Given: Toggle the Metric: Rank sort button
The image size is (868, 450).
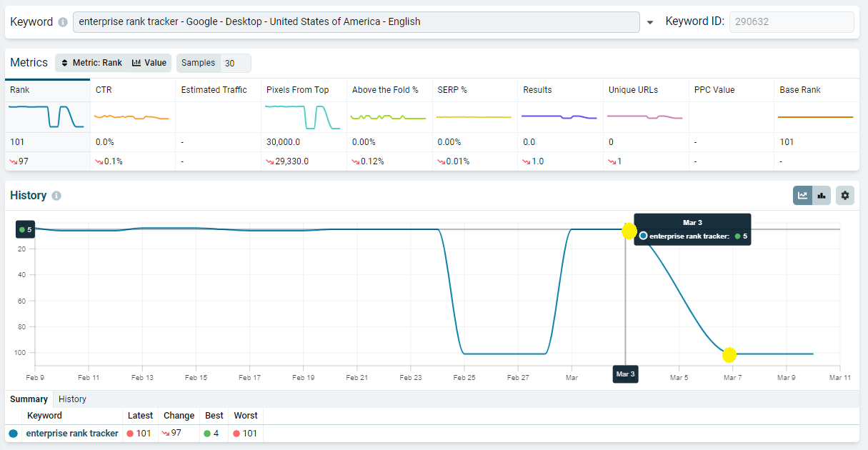Looking at the screenshot, I should tap(91, 63).
